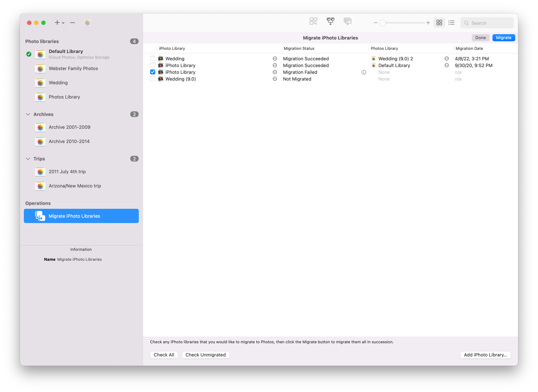Click the remove library minus button

(73, 23)
